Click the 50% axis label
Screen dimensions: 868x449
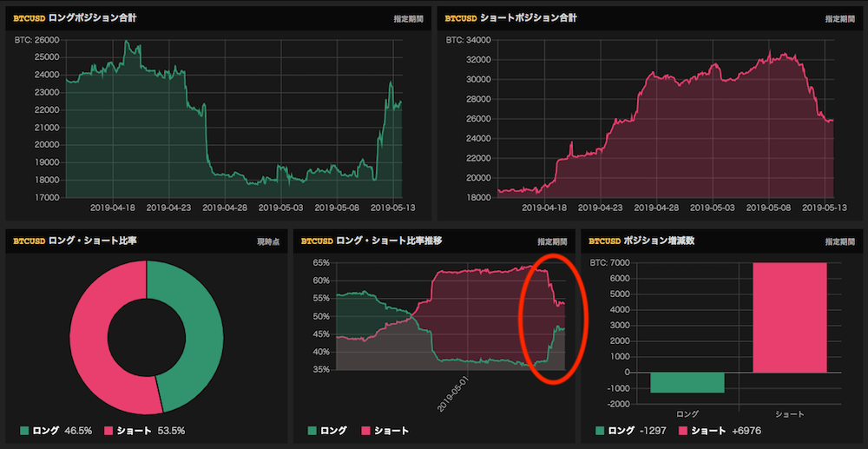coord(322,316)
